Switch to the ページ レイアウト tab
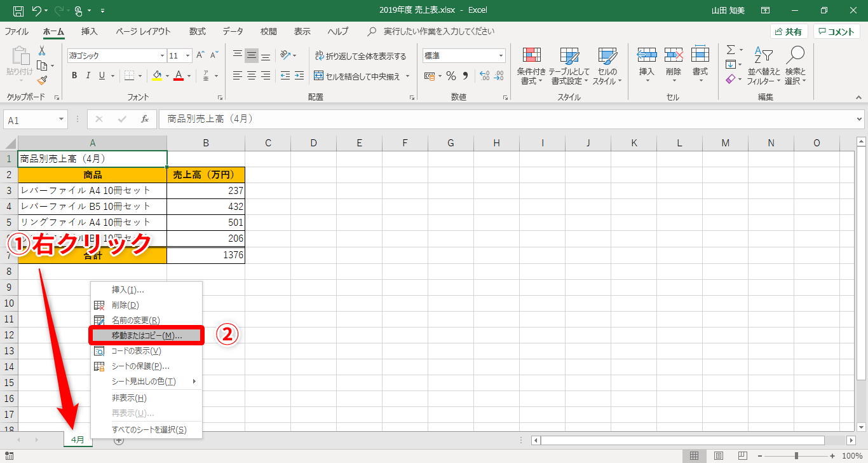The image size is (868, 463). pos(144,31)
